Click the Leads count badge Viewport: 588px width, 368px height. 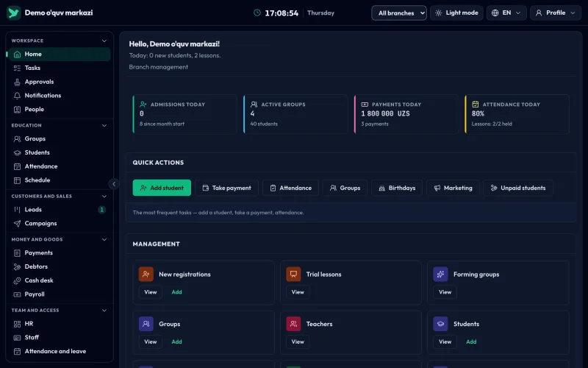point(101,210)
